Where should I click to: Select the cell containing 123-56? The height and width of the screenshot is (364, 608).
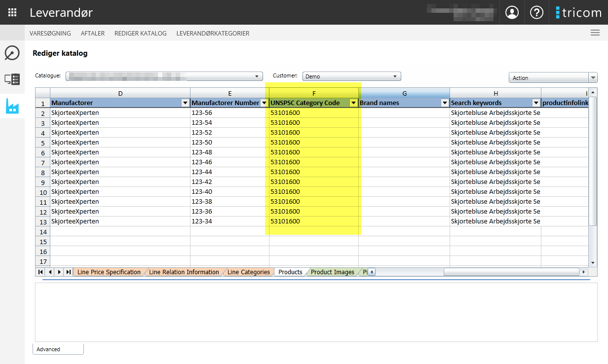pyautogui.click(x=230, y=113)
